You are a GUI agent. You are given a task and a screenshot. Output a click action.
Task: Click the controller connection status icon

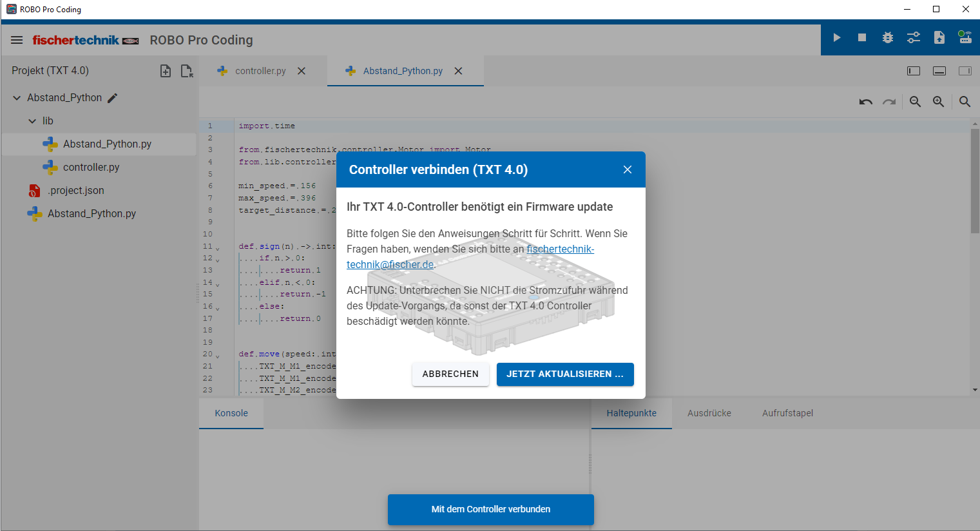[x=965, y=38]
